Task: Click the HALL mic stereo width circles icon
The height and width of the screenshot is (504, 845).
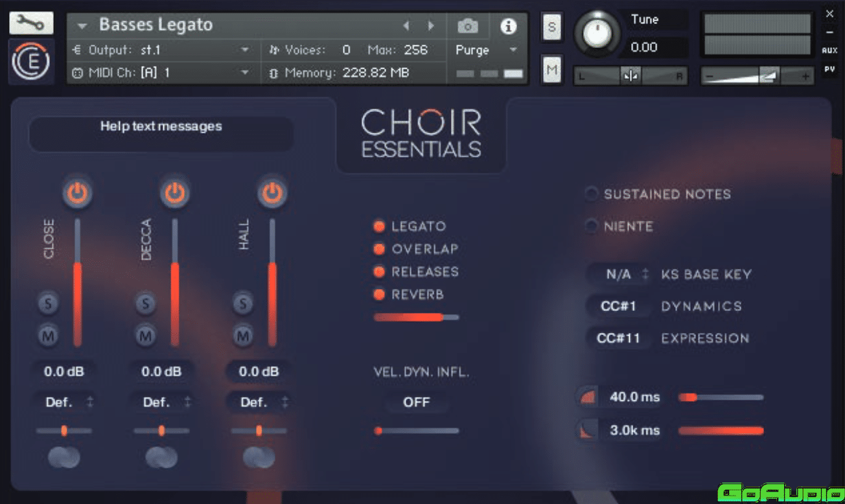Action: pos(259,457)
